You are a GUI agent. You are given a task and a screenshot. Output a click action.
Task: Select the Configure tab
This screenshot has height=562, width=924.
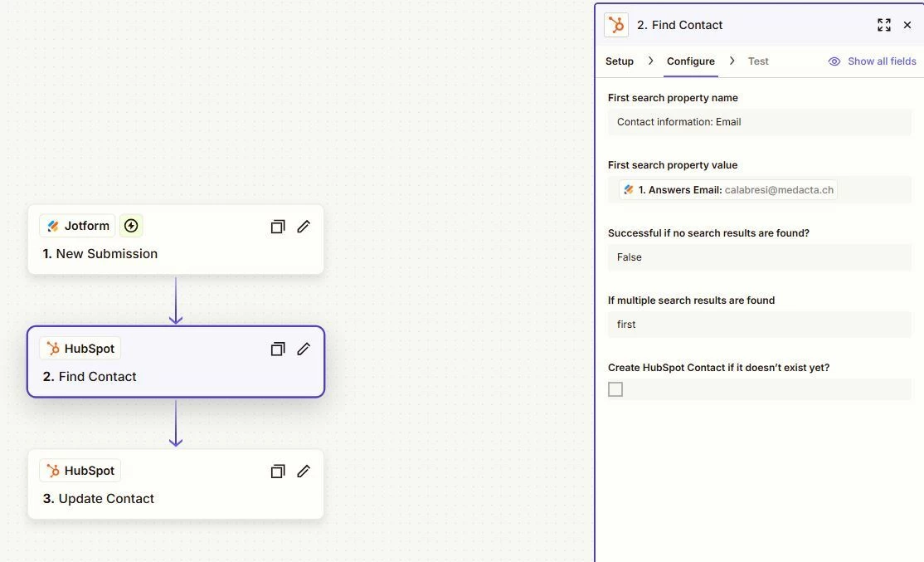point(691,61)
